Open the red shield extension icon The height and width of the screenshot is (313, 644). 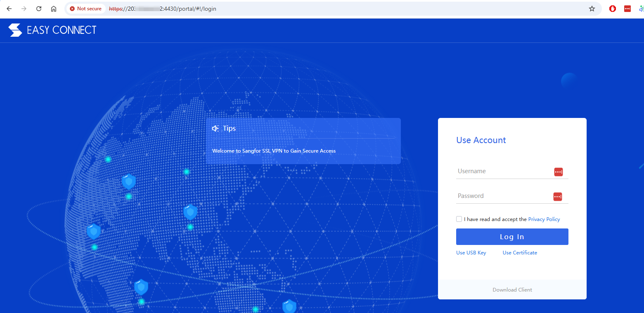click(613, 9)
